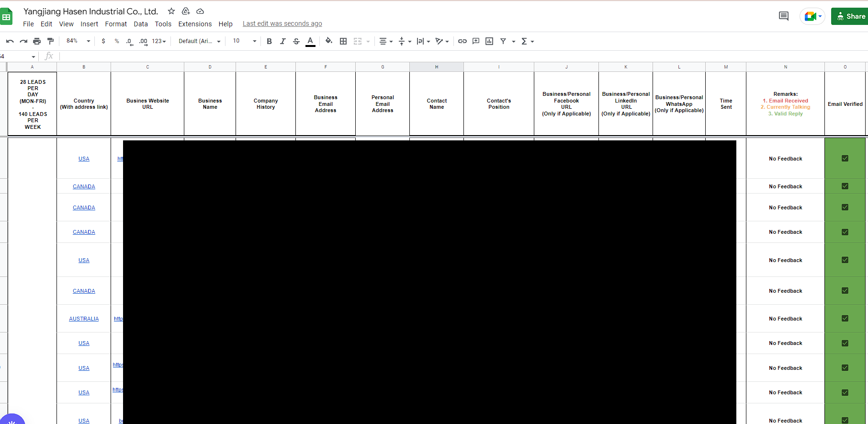Start a Google Meet call
Image resolution: width=868 pixels, height=424 pixels.
(812, 16)
